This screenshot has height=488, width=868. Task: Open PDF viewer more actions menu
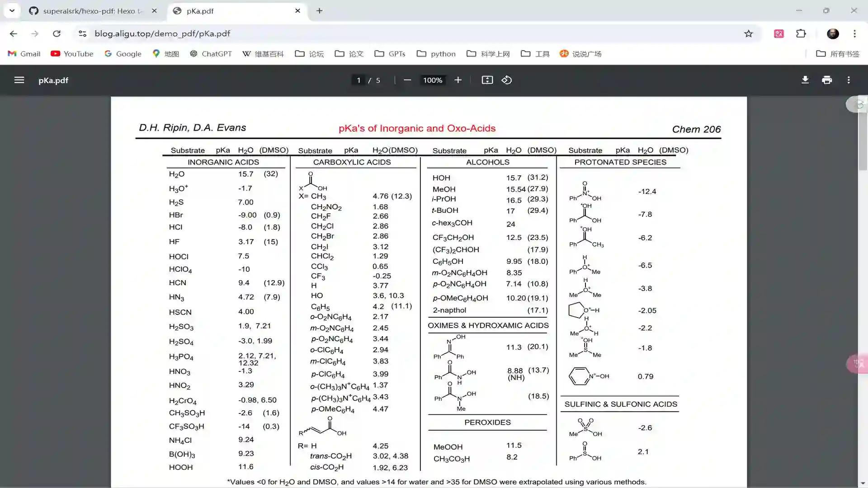(849, 80)
